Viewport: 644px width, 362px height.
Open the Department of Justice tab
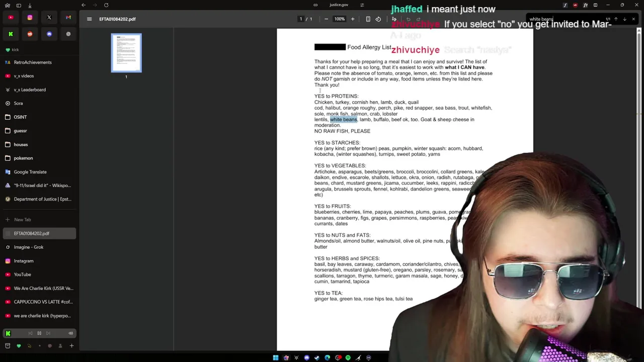39,199
